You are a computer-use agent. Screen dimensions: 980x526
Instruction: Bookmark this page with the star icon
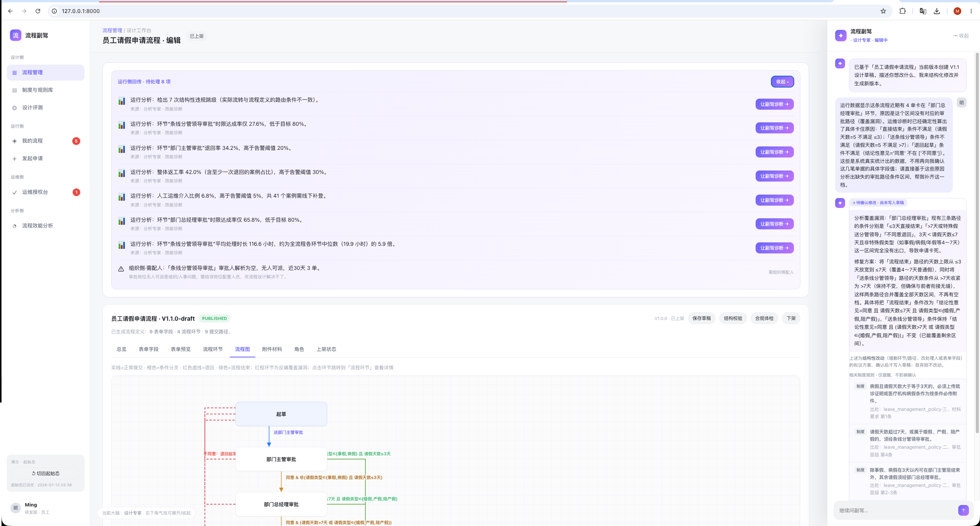pyautogui.click(x=883, y=11)
